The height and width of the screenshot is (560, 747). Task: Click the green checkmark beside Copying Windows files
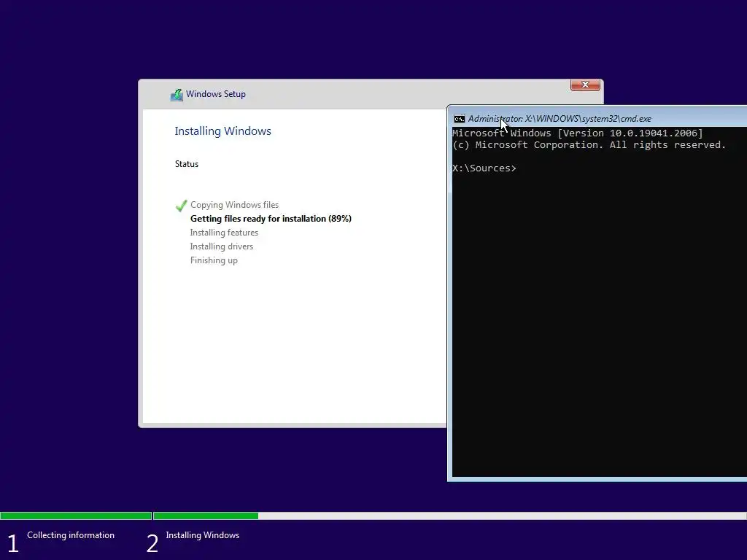[x=181, y=206]
